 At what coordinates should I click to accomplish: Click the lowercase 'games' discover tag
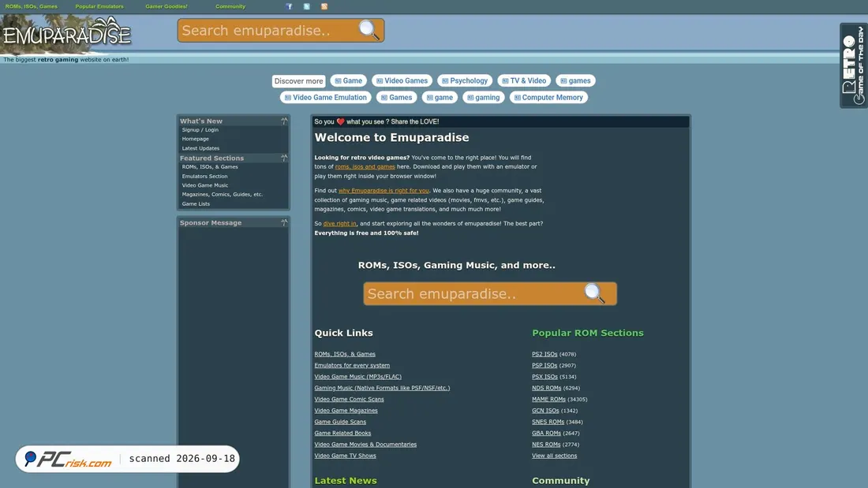(x=575, y=80)
